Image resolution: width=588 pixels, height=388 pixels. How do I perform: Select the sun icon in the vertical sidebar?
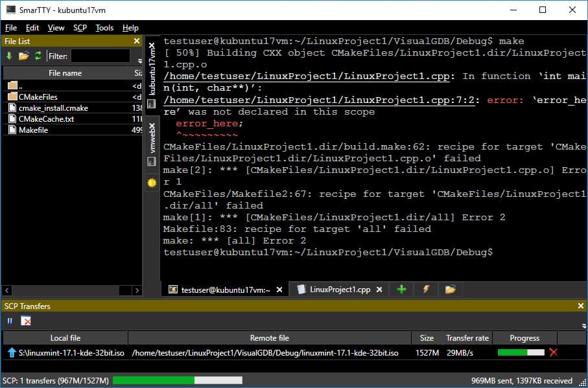(151, 183)
